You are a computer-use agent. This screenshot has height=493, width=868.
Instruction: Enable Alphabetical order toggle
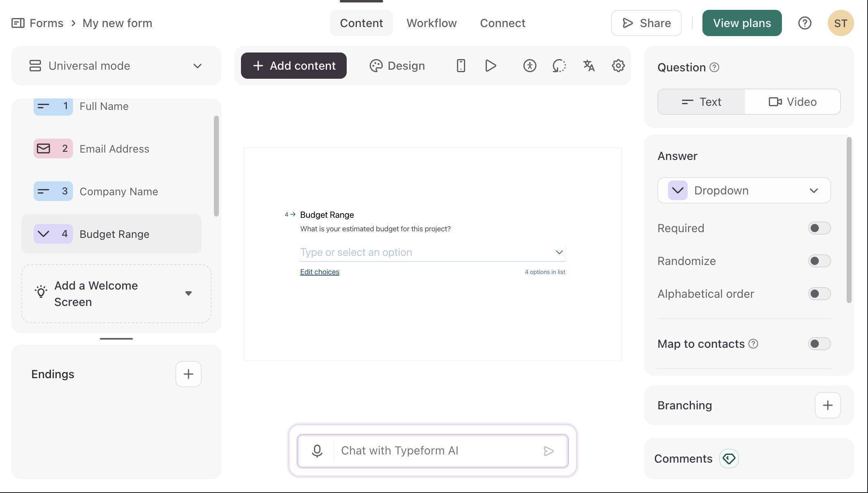819,294
